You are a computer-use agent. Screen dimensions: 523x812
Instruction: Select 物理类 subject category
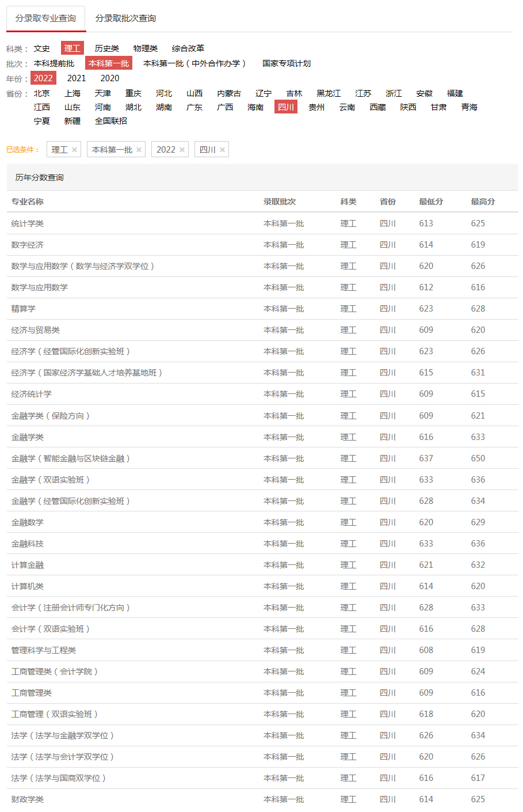(x=146, y=48)
